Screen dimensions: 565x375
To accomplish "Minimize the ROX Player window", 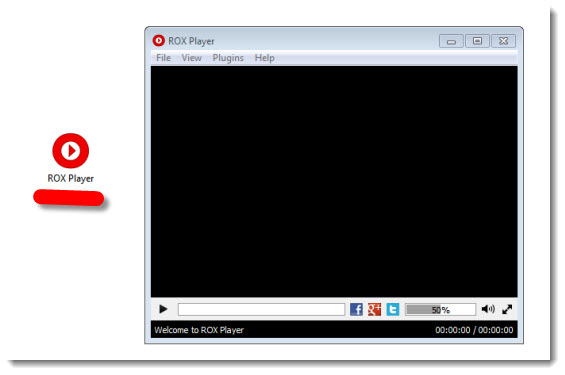I will coord(451,41).
